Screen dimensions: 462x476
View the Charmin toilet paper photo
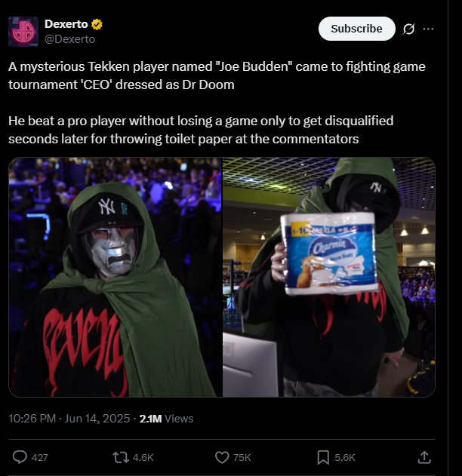coord(329,277)
